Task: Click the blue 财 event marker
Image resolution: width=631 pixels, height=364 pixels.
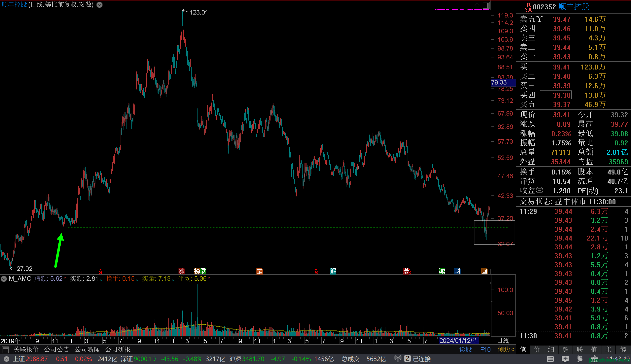Action: (457, 271)
